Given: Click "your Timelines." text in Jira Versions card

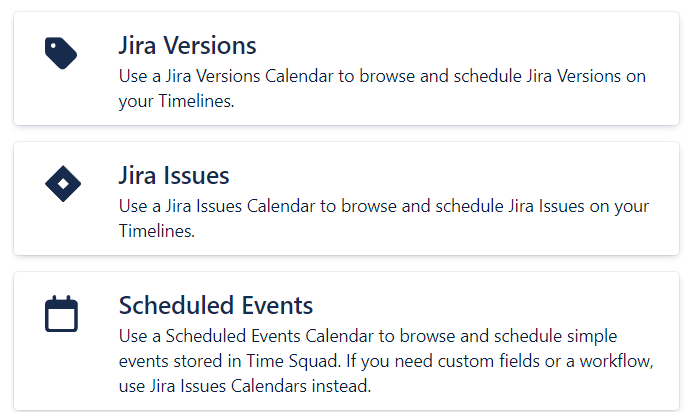Looking at the screenshot, I should tap(176, 102).
